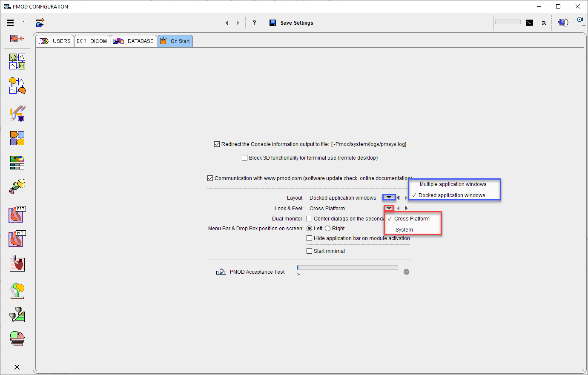Image resolution: width=588 pixels, height=375 pixels.
Task: Launch the k2/k1 kinetic modeling module
Action: (17, 61)
